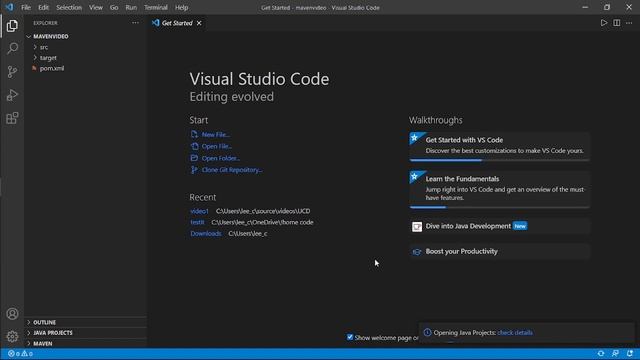Open the Source Control view icon
The width and height of the screenshot is (640, 360).
point(12,72)
